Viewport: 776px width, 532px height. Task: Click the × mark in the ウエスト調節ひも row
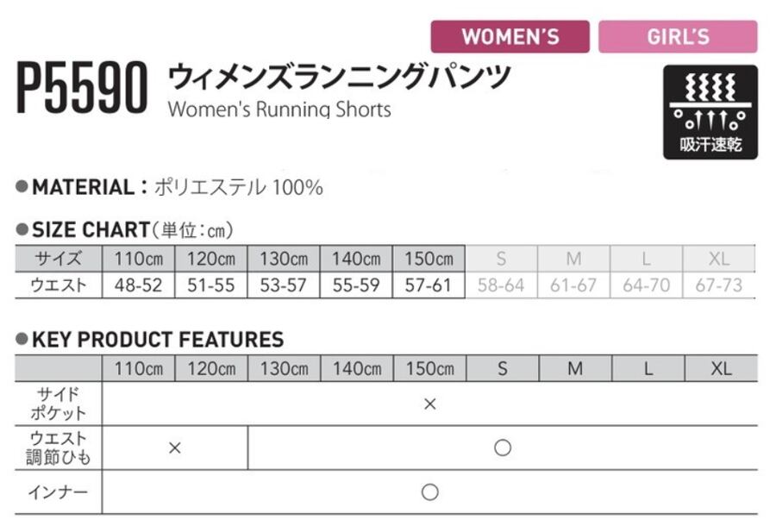point(175,448)
